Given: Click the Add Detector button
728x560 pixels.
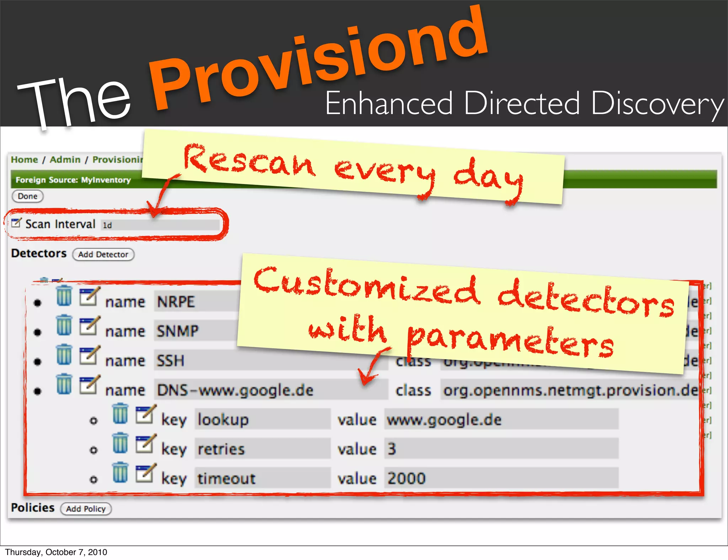Looking at the screenshot, I should (x=103, y=254).
